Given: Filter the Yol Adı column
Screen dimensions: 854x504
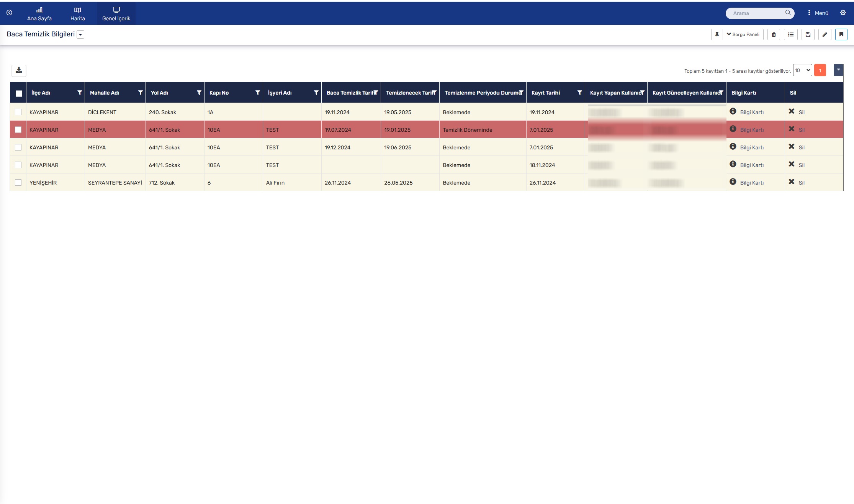Looking at the screenshot, I should pos(199,93).
